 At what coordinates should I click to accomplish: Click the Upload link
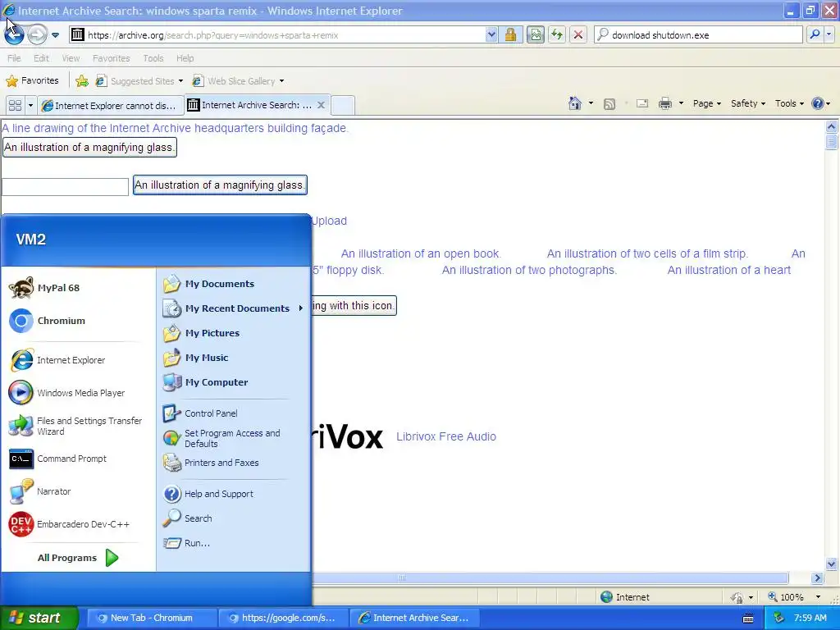(329, 221)
